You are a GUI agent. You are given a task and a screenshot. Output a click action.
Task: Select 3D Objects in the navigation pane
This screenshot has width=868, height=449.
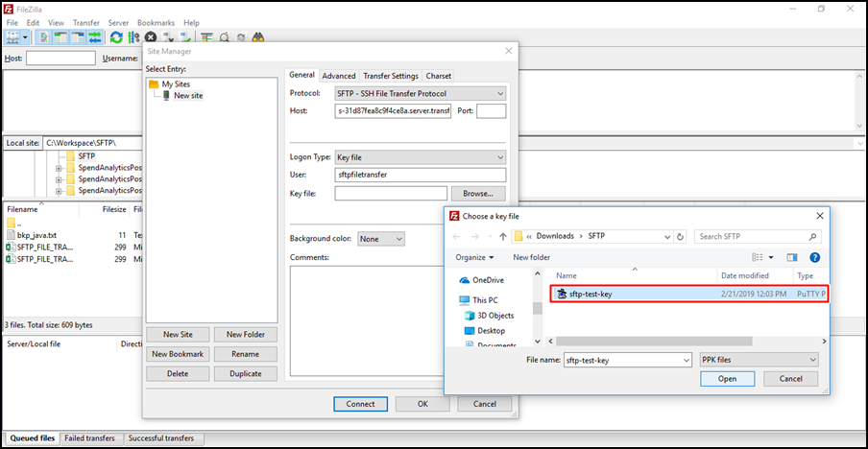point(490,316)
